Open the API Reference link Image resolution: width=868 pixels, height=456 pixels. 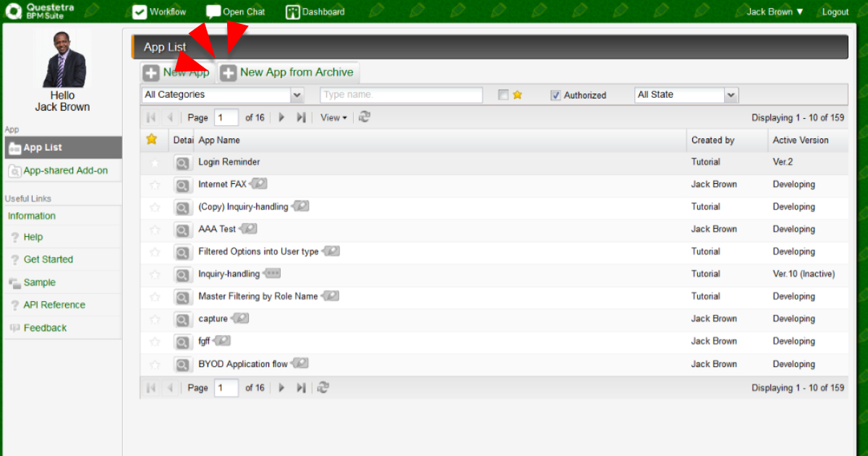pos(54,305)
